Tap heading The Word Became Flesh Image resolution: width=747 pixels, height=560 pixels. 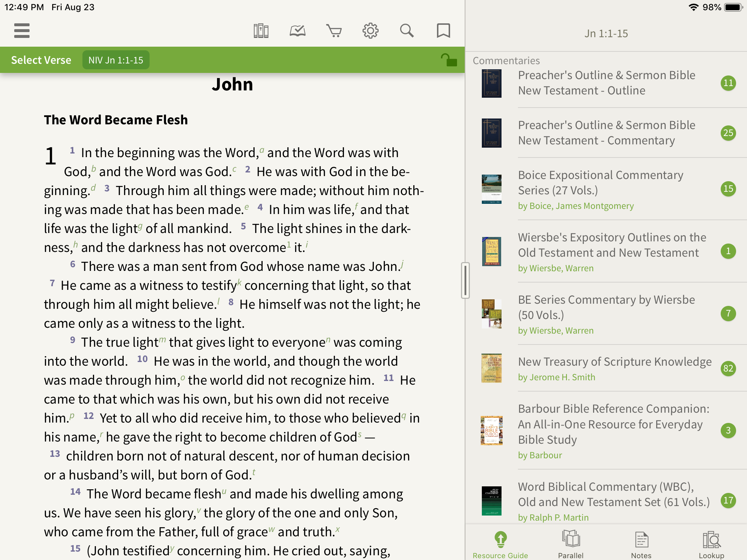[x=116, y=120]
